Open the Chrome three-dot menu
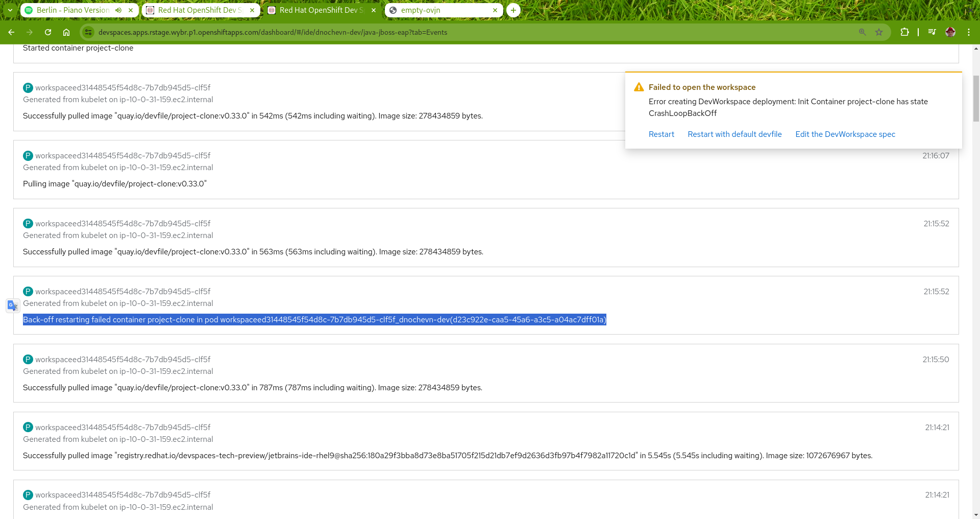Image resolution: width=980 pixels, height=519 pixels. [x=969, y=32]
